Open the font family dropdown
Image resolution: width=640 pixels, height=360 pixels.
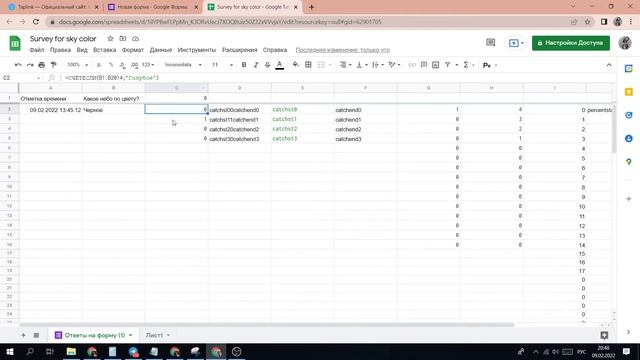click(183, 65)
